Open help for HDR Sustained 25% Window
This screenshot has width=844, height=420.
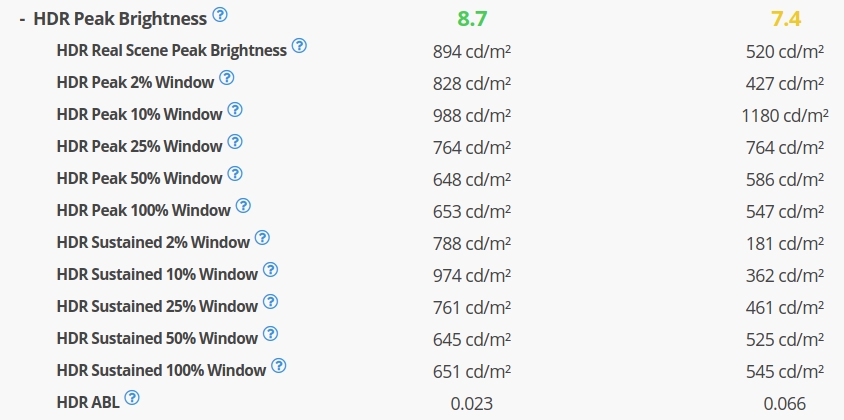click(270, 303)
